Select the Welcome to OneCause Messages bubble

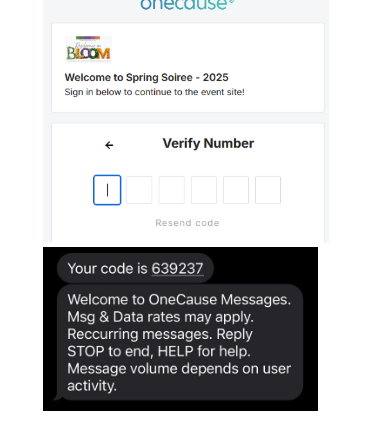click(x=180, y=342)
